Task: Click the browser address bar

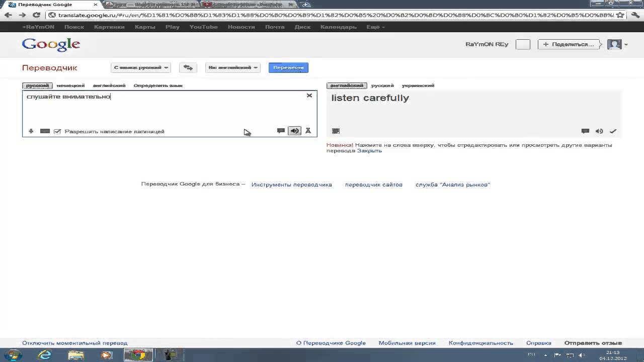Action: click(x=331, y=15)
